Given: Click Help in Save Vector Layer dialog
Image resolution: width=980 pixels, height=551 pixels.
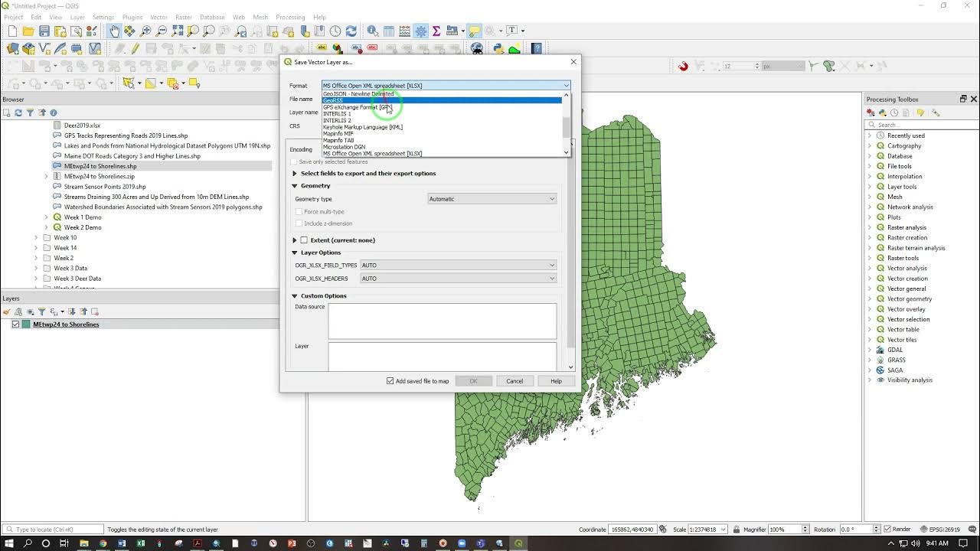Looking at the screenshot, I should click(x=556, y=381).
